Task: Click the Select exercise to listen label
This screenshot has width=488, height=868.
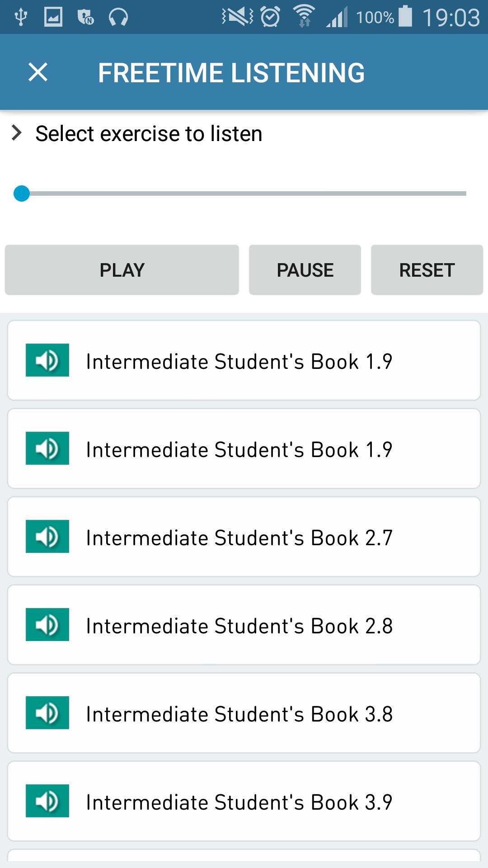Action: pyautogui.click(x=149, y=134)
